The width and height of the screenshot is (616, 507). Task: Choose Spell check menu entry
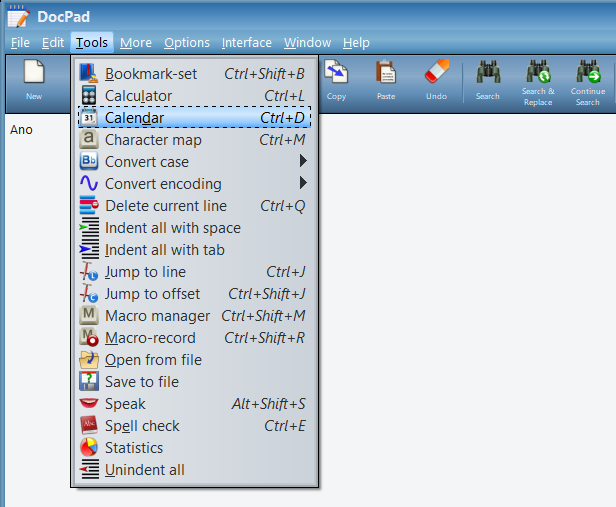click(x=195, y=425)
